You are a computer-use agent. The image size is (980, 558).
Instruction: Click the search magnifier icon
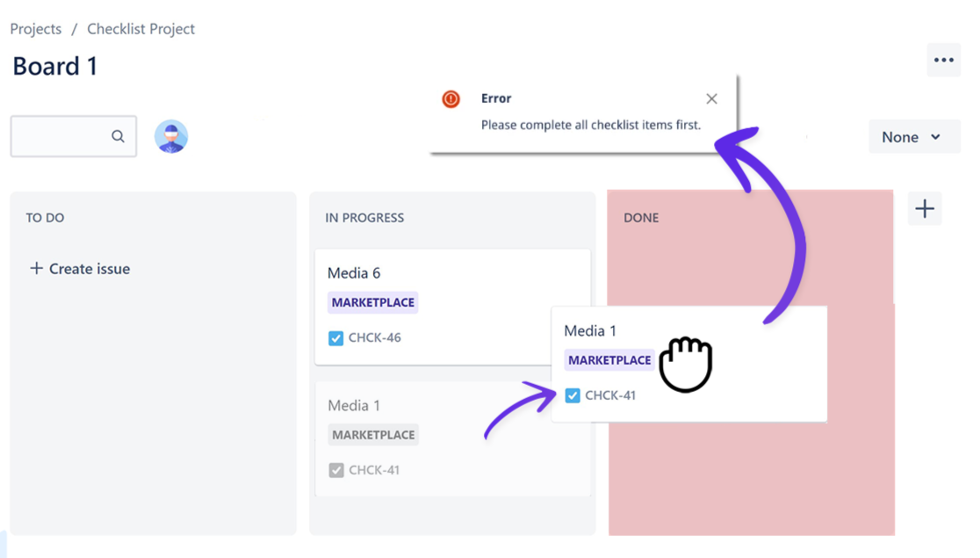tap(118, 136)
